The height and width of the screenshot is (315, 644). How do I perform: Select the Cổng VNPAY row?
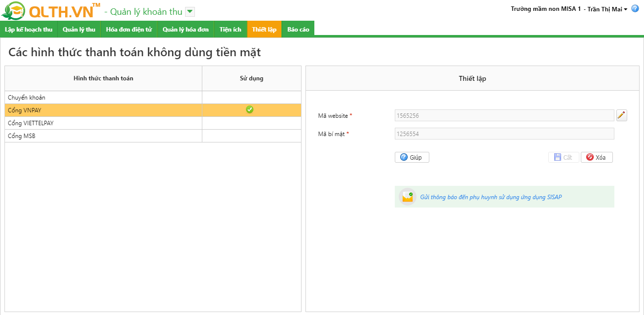click(153, 110)
